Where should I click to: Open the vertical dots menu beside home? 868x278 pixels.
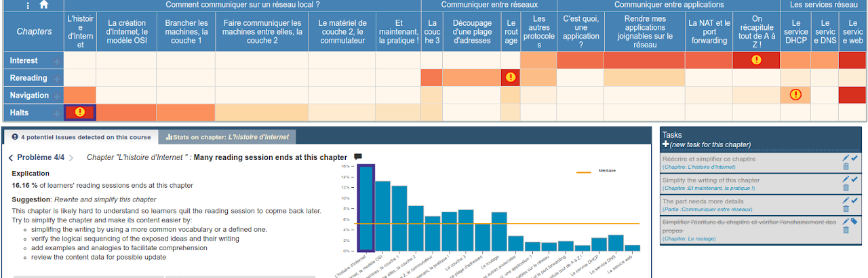[x=27, y=5]
